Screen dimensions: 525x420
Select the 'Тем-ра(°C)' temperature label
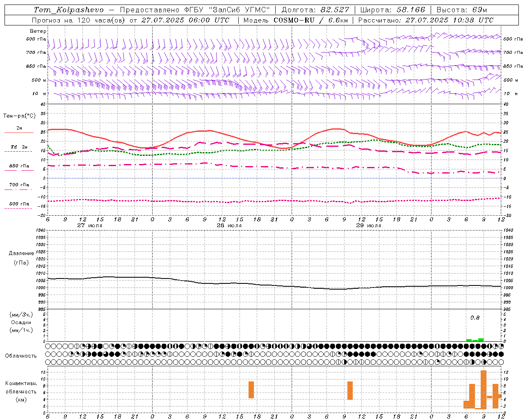(19, 116)
